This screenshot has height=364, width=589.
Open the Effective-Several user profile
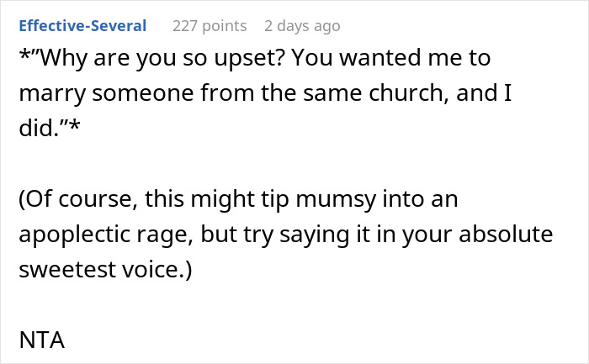82,26
